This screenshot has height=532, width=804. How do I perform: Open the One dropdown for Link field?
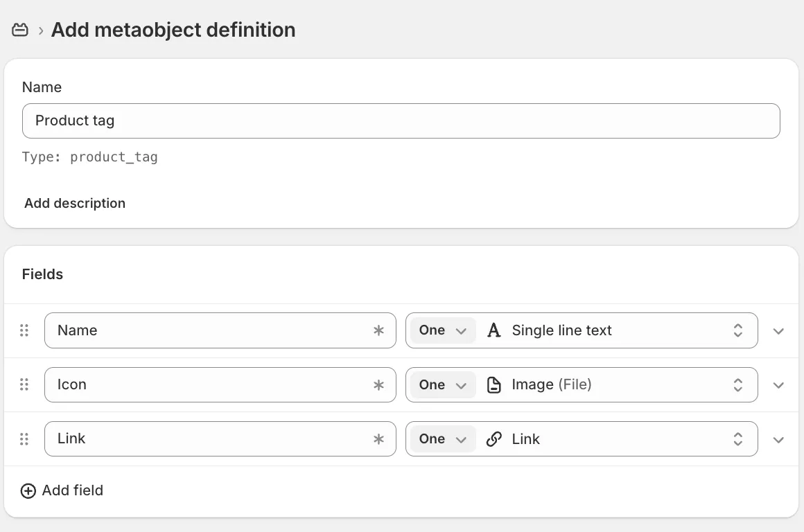point(442,438)
